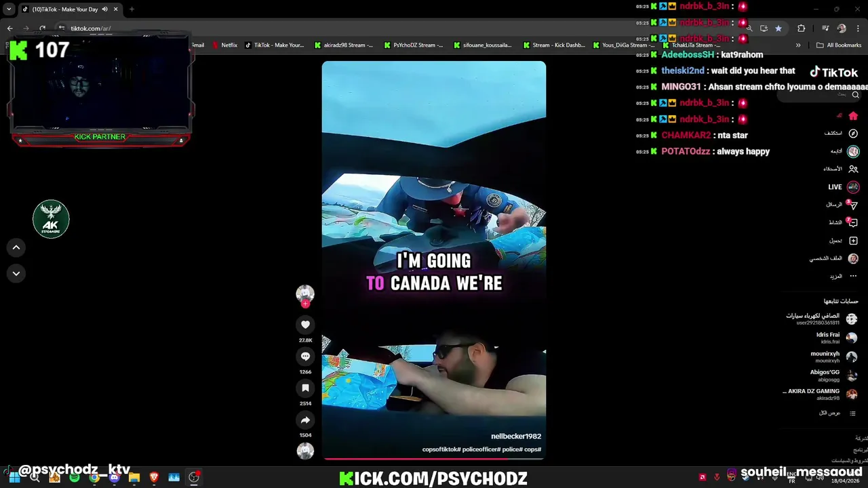Image resolution: width=868 pixels, height=488 pixels.
Task: Open the browser profile avatar icon
Action: click(842, 28)
